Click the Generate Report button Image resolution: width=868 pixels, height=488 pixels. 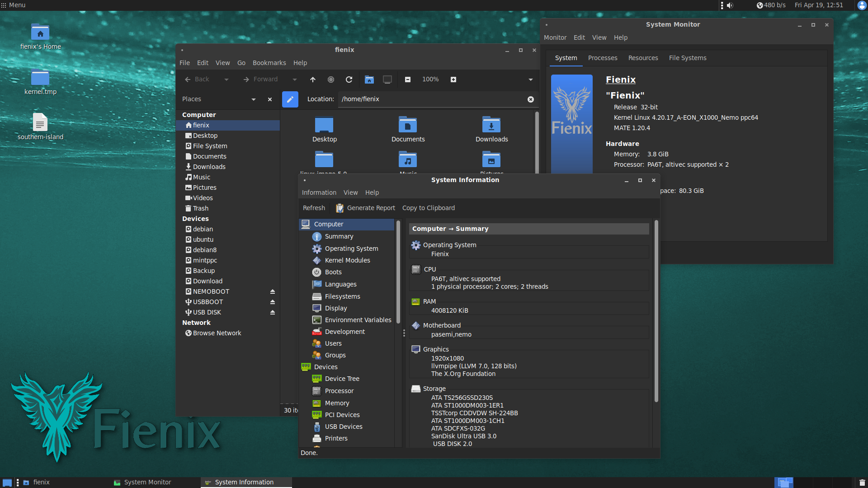[x=365, y=208]
